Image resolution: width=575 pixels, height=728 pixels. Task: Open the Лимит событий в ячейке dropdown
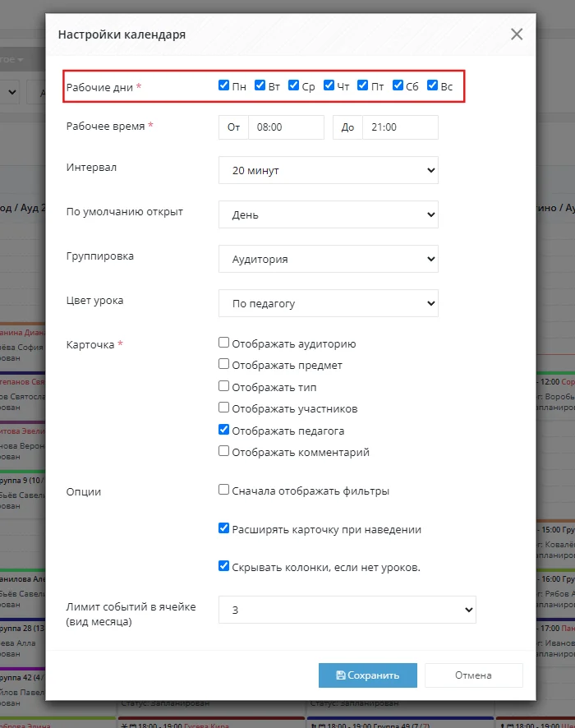point(347,610)
